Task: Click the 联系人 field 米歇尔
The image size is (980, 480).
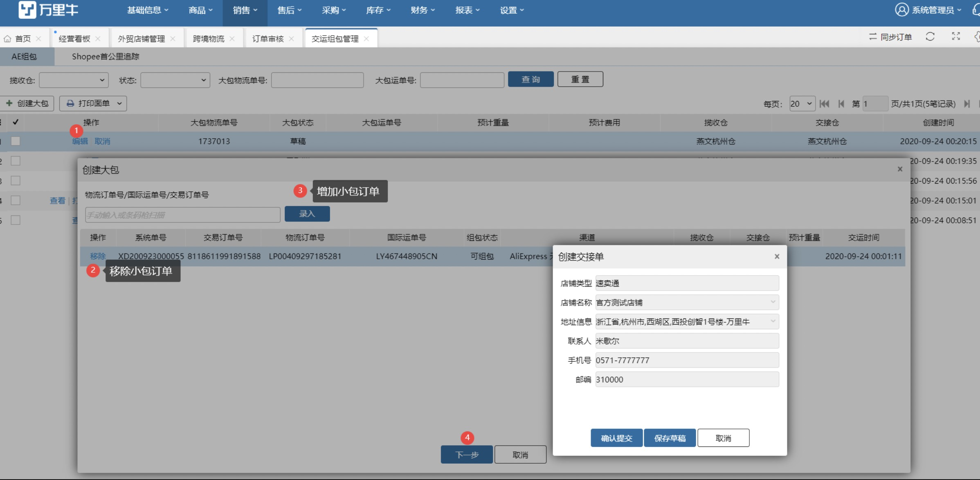Action: 687,341
